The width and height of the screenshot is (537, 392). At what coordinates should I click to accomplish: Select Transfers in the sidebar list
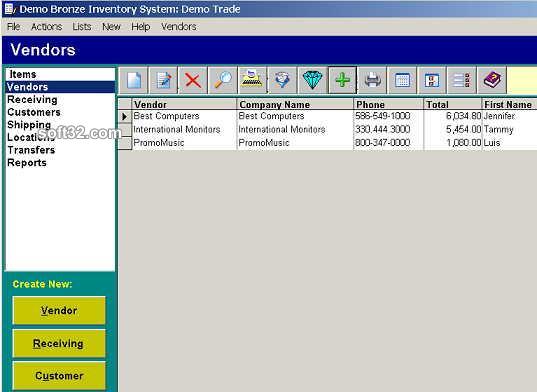click(61, 150)
